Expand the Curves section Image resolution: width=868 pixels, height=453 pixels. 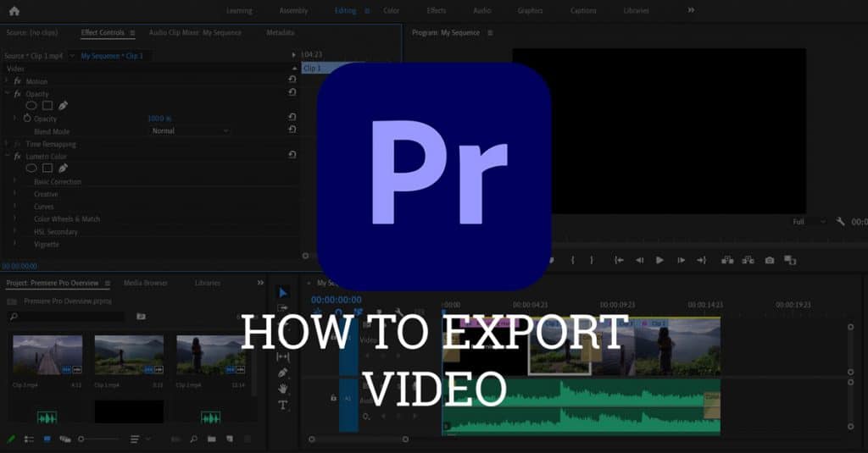pyautogui.click(x=15, y=207)
